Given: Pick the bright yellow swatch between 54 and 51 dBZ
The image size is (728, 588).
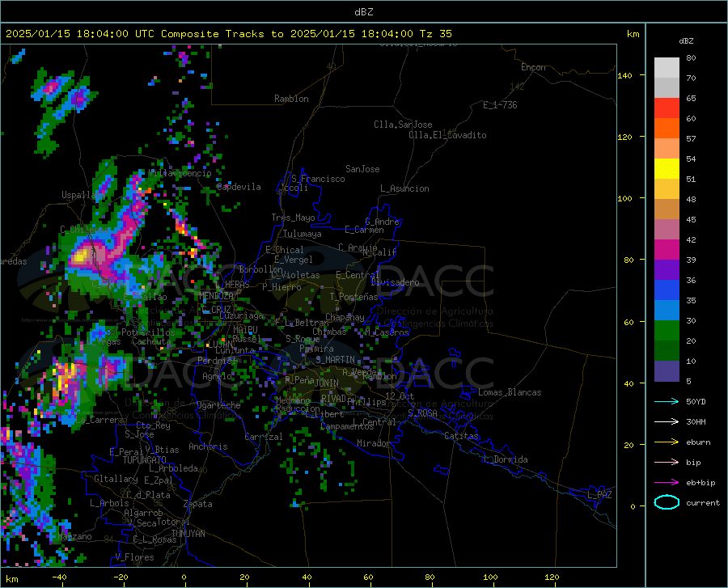Looking at the screenshot, I should coord(667,169).
